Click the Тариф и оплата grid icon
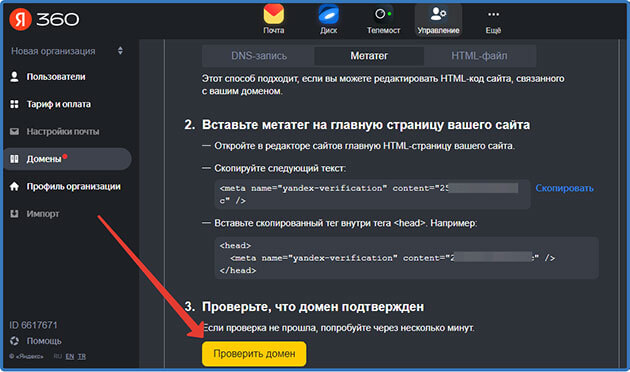 [14, 104]
